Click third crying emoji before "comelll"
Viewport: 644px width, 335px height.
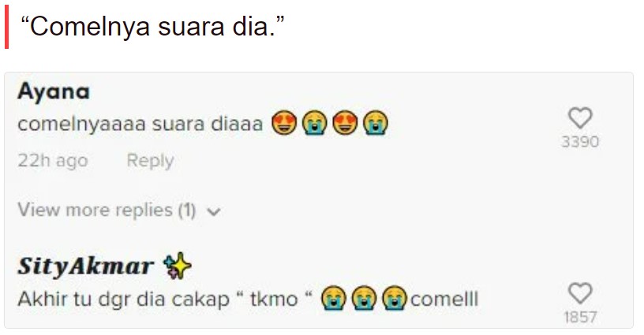[395, 298]
